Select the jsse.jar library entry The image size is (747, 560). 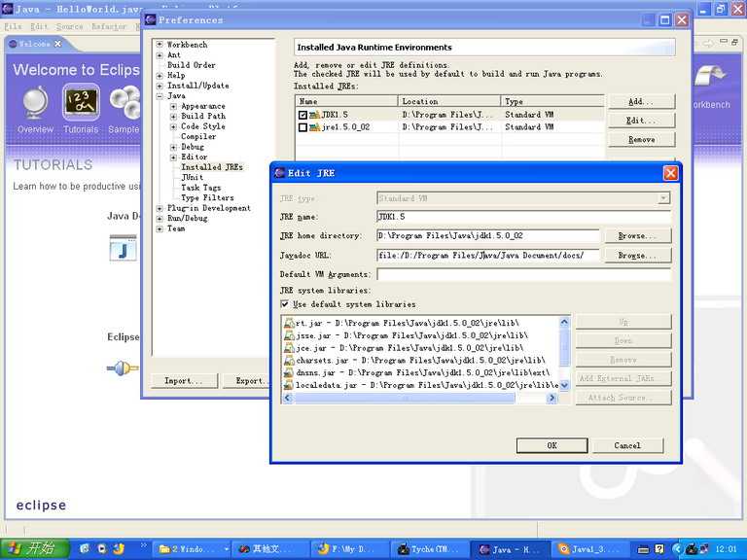click(x=407, y=335)
